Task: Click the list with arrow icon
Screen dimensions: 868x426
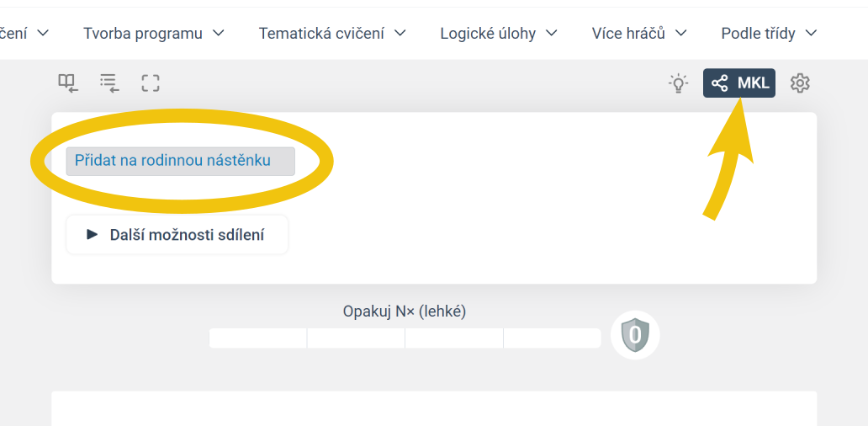Action: pyautogui.click(x=109, y=83)
